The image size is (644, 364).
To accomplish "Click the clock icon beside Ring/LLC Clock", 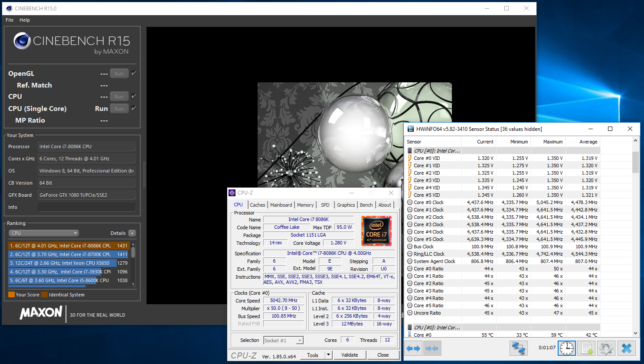I will coord(410,254).
